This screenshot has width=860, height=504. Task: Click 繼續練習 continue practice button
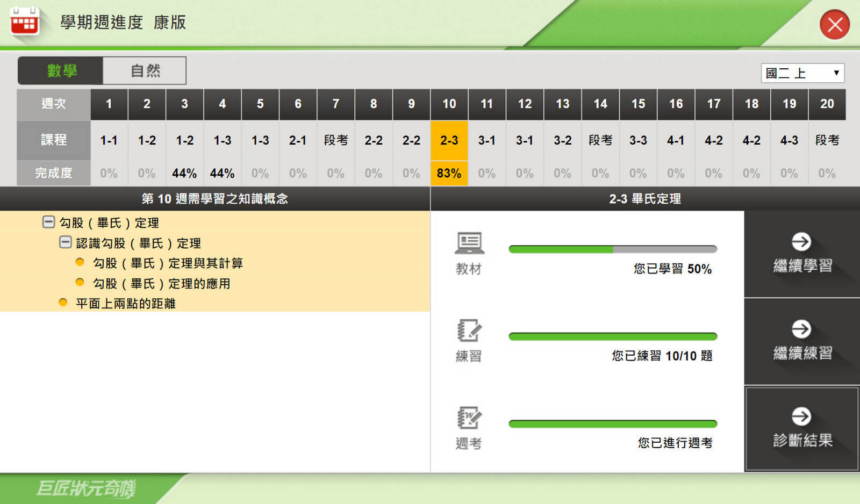802,342
